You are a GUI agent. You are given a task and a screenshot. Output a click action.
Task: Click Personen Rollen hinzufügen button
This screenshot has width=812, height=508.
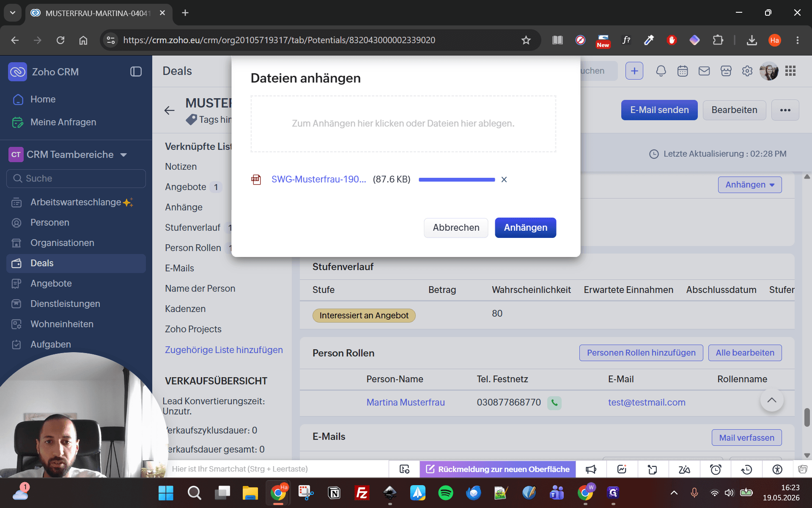[641, 353]
